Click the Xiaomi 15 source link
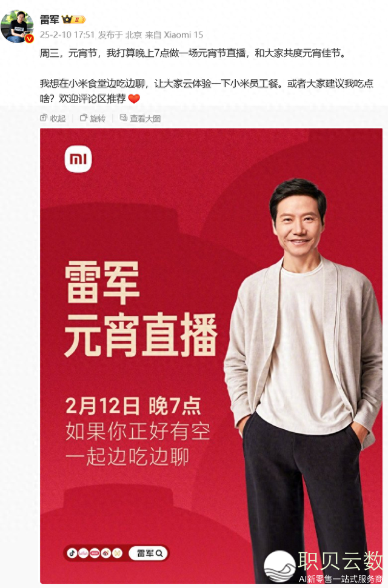Image resolution: width=388 pixels, height=588 pixels. click(x=183, y=35)
